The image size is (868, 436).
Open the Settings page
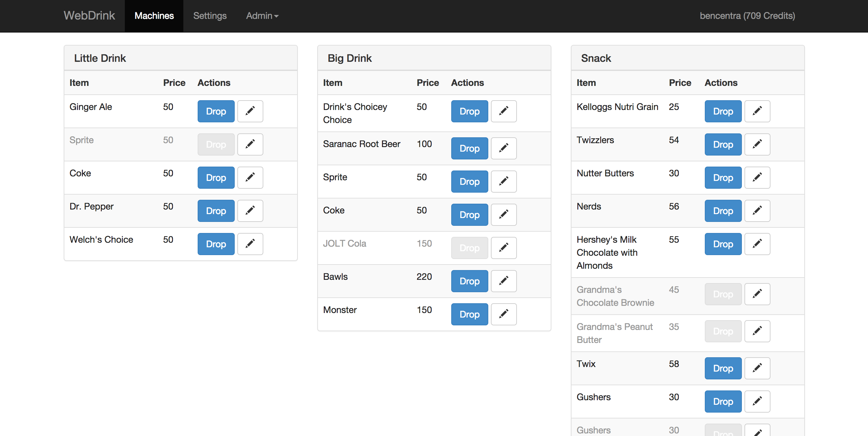(x=210, y=16)
